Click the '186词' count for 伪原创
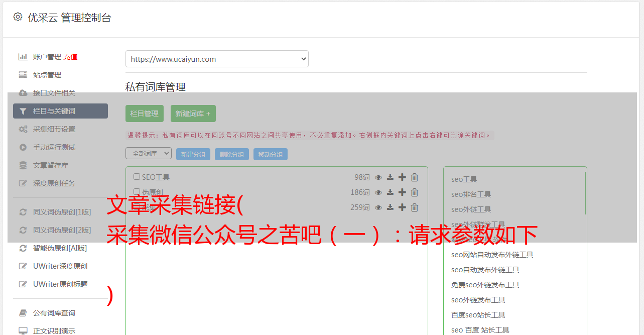This screenshot has height=335, width=644. [360, 192]
